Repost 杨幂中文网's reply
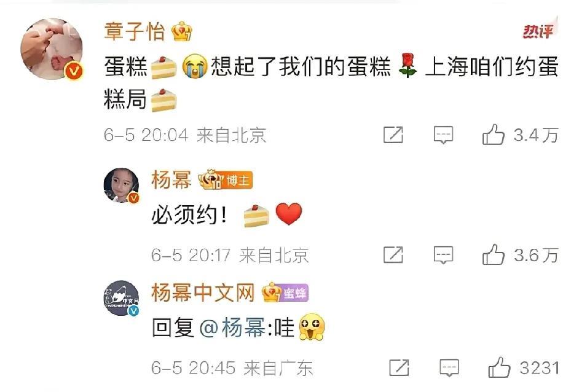Viewport: 571px width, 392px height. pos(399,367)
